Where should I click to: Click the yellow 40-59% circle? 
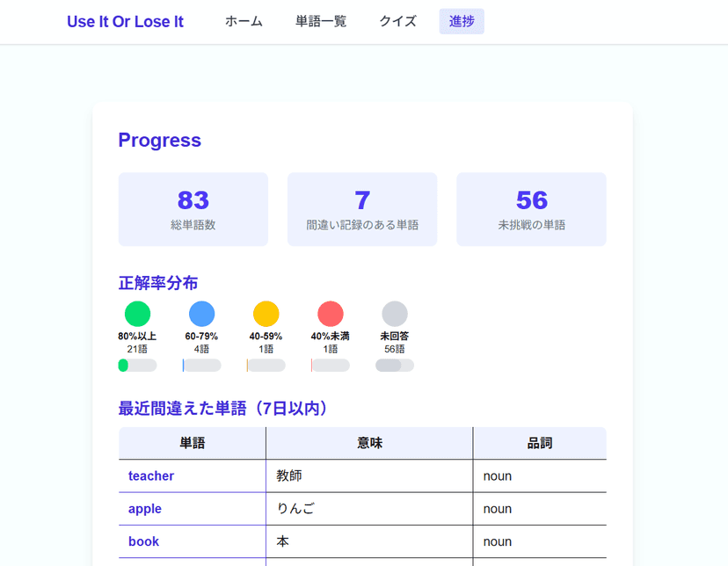click(x=266, y=314)
